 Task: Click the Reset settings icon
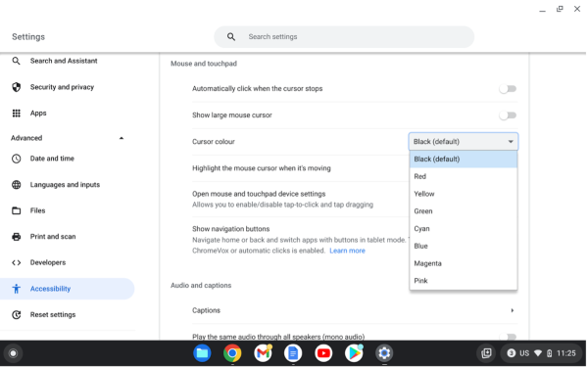(16, 315)
